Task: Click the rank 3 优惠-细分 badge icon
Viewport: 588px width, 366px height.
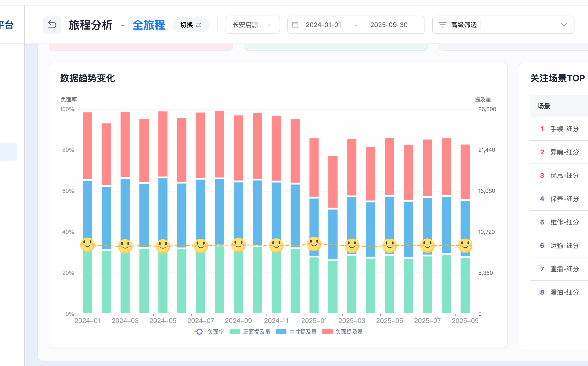Action: (542, 175)
